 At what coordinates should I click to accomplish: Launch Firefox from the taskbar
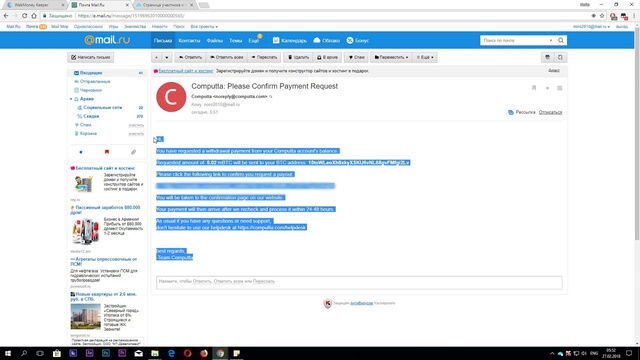[204, 353]
